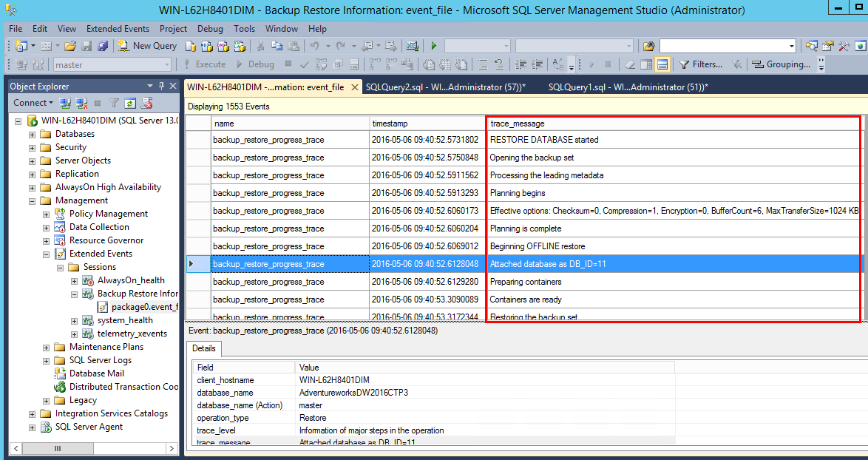The height and width of the screenshot is (460, 868).
Task: Open Object Explorer window position dropdown arrow
Action: click(150, 86)
